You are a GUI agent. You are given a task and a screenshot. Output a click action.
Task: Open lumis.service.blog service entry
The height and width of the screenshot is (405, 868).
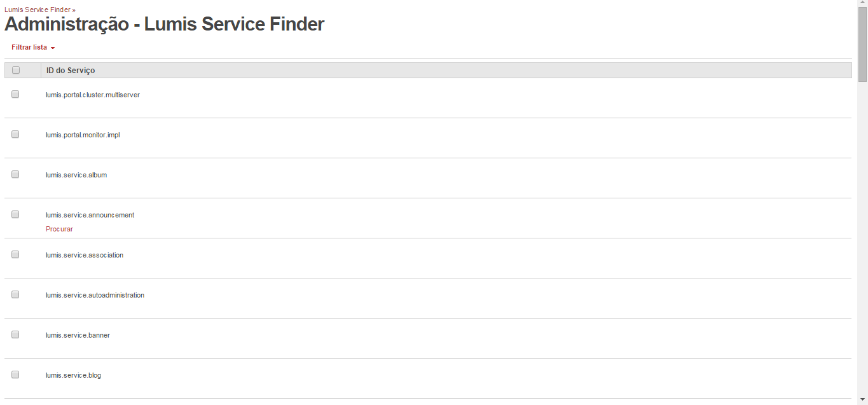pos(73,375)
